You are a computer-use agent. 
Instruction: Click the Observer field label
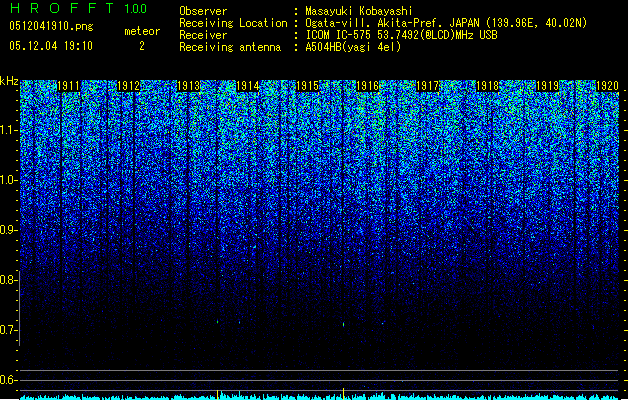click(203, 11)
